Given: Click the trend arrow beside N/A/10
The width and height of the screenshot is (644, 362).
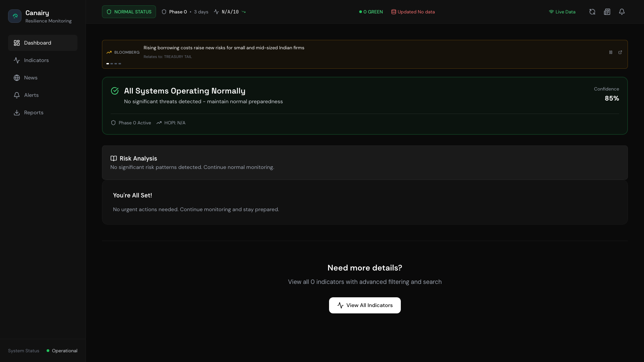Looking at the screenshot, I should click(244, 12).
